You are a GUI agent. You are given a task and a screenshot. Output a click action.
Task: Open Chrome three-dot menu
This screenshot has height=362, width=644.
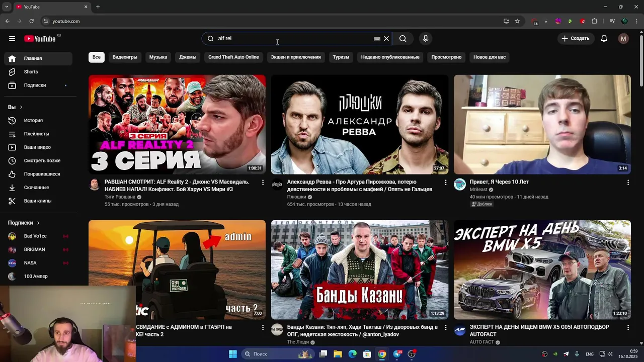636,21
